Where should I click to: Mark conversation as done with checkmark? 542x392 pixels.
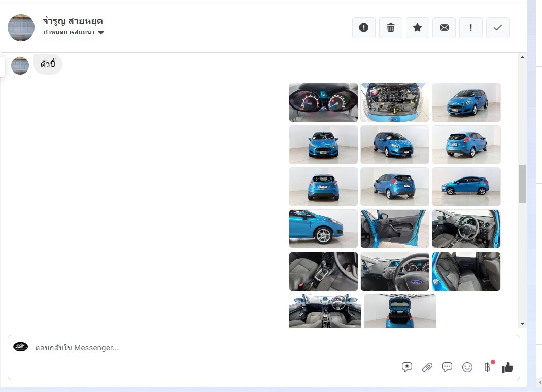(498, 27)
